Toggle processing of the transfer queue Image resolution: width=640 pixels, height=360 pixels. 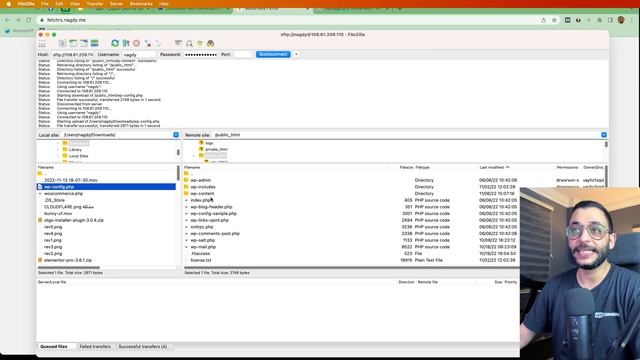(x=126, y=43)
